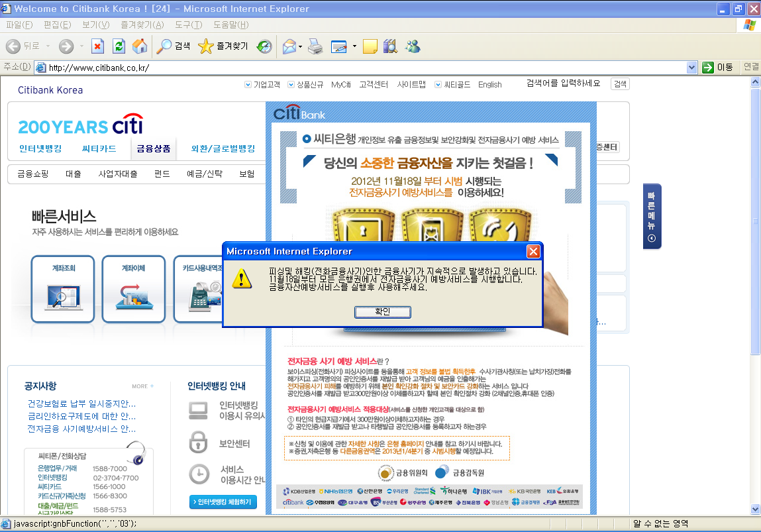Select the 외환/글로벌뱅킹 tab

(223, 148)
